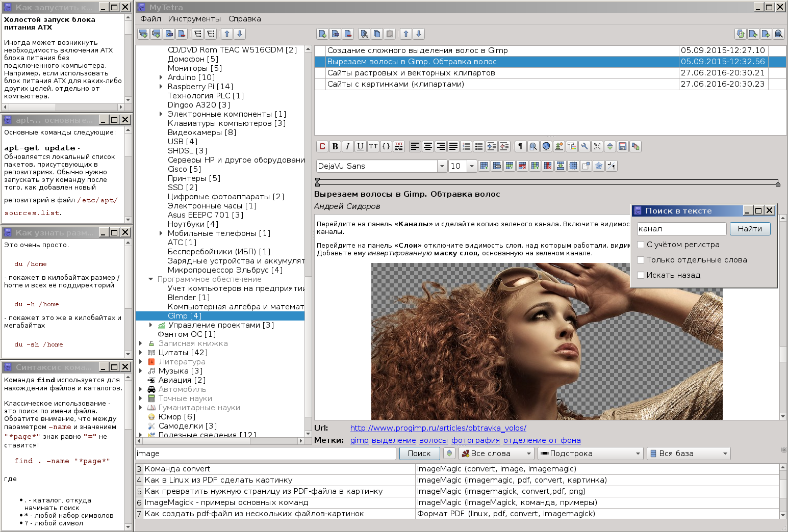Viewport: 788px width, 532px height.
Task: Click the 'канал' search text field
Action: (x=681, y=229)
